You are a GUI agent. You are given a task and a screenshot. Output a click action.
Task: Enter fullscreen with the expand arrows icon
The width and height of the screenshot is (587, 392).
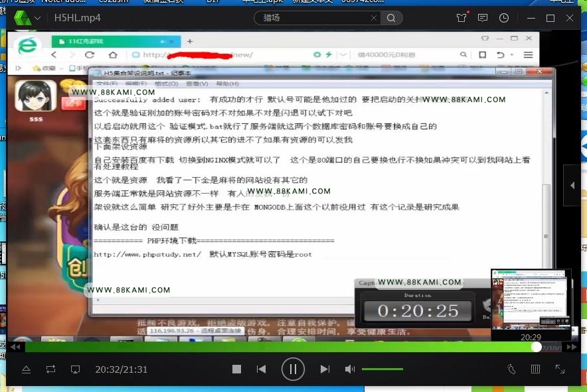point(560,369)
